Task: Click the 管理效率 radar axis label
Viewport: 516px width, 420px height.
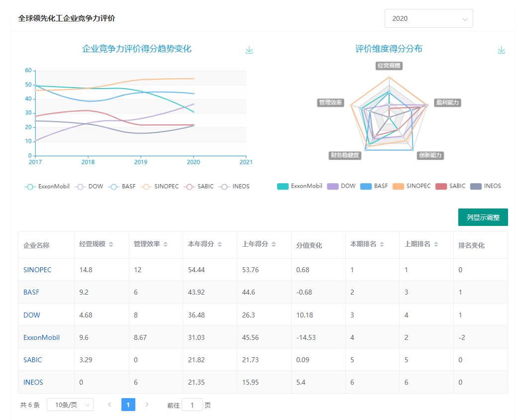Action: coord(330,103)
